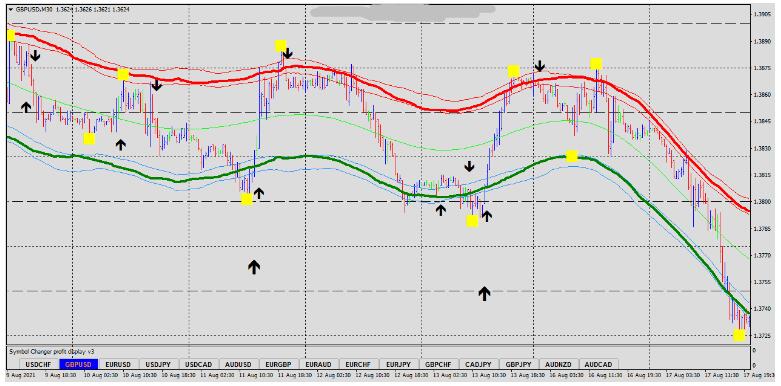Image resolution: width=781 pixels, height=386 pixels.
Task: Switch chart to EURUSD symbol
Action: (119, 364)
